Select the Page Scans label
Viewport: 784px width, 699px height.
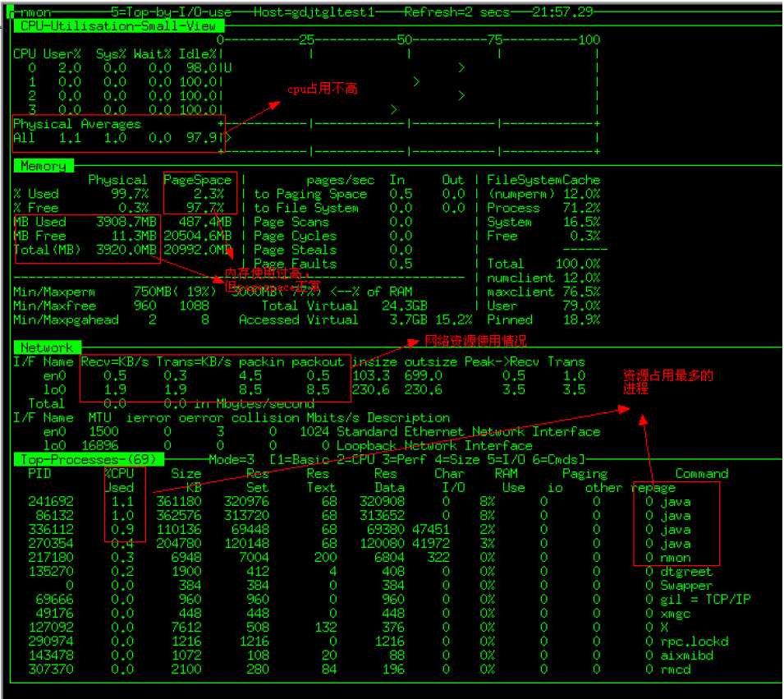(291, 222)
